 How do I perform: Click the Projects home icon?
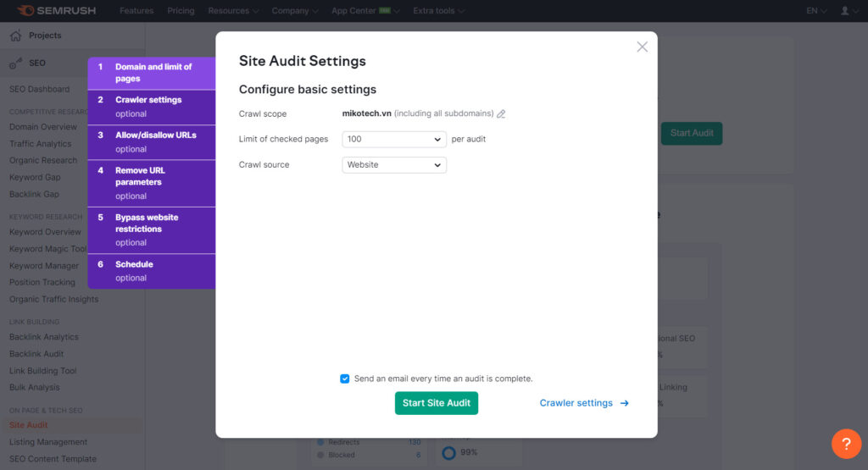click(x=15, y=36)
